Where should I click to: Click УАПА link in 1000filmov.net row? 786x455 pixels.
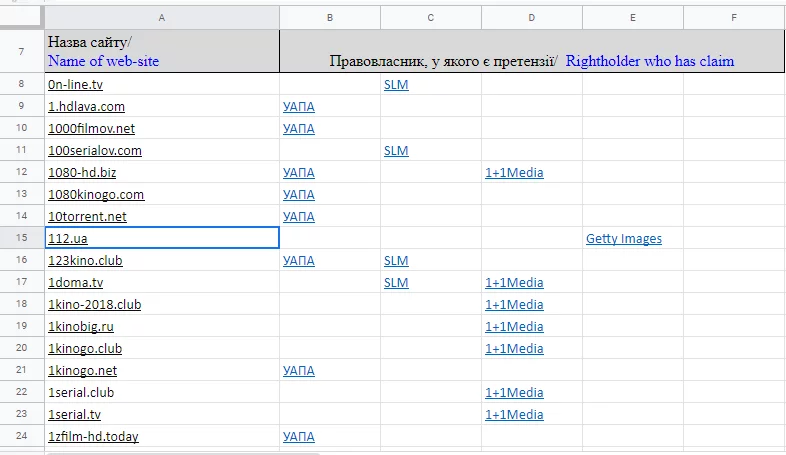299,129
